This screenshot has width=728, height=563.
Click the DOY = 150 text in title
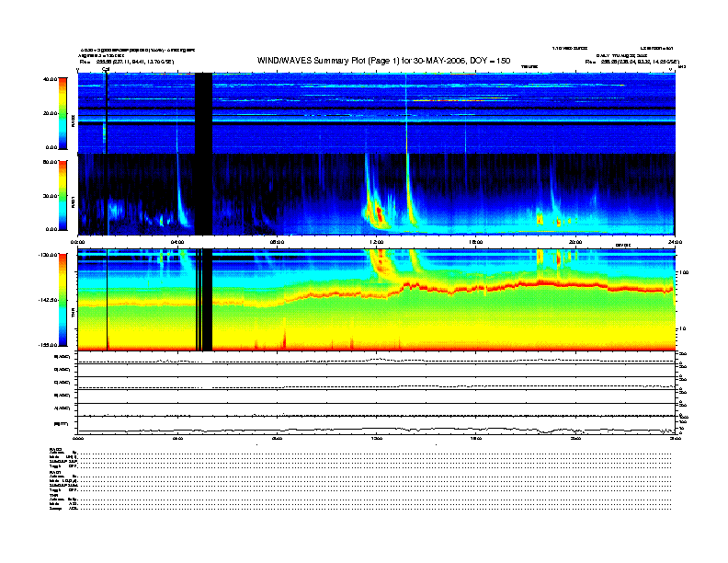pyautogui.click(x=490, y=61)
